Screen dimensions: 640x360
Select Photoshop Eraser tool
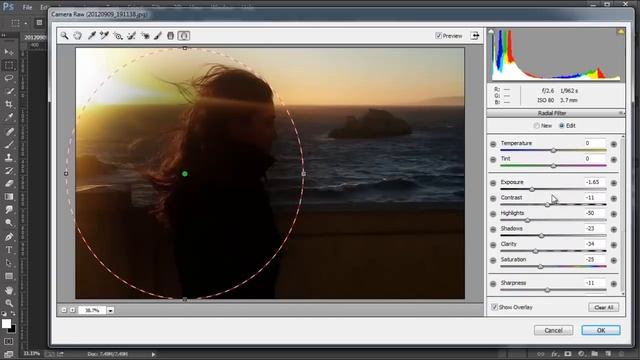click(9, 184)
